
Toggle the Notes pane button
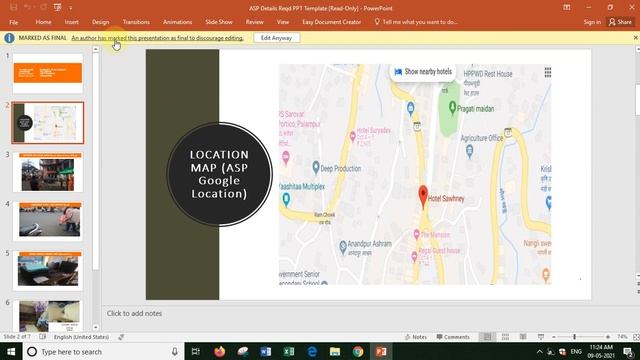coord(416,337)
